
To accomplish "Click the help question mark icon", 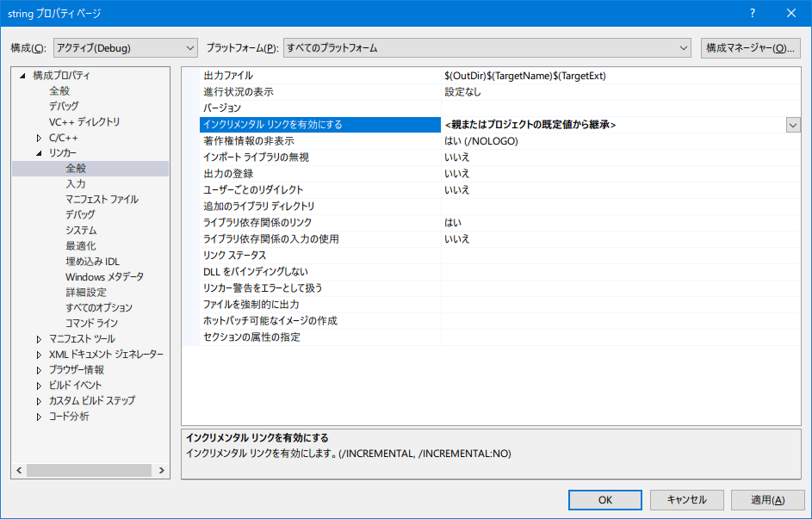I will [x=753, y=13].
